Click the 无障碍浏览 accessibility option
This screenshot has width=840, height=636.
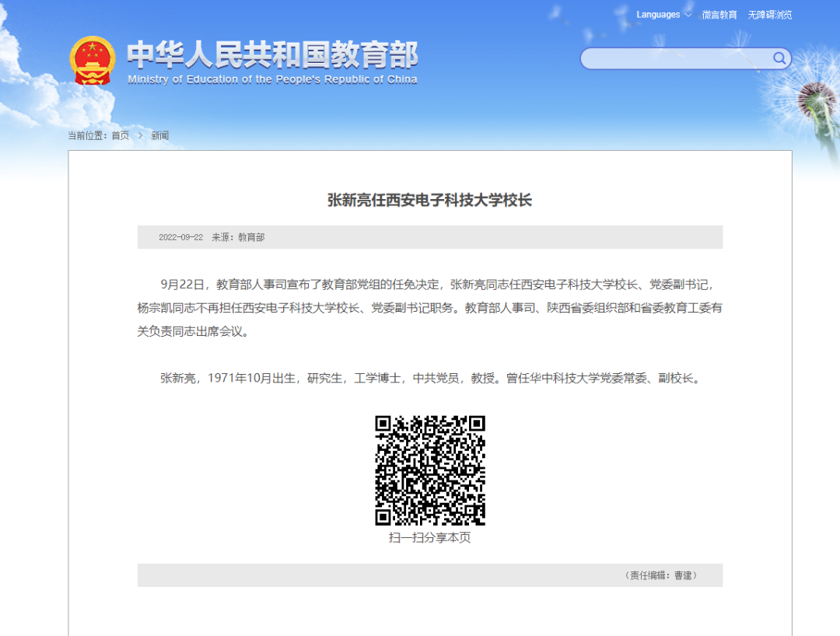pos(768,14)
